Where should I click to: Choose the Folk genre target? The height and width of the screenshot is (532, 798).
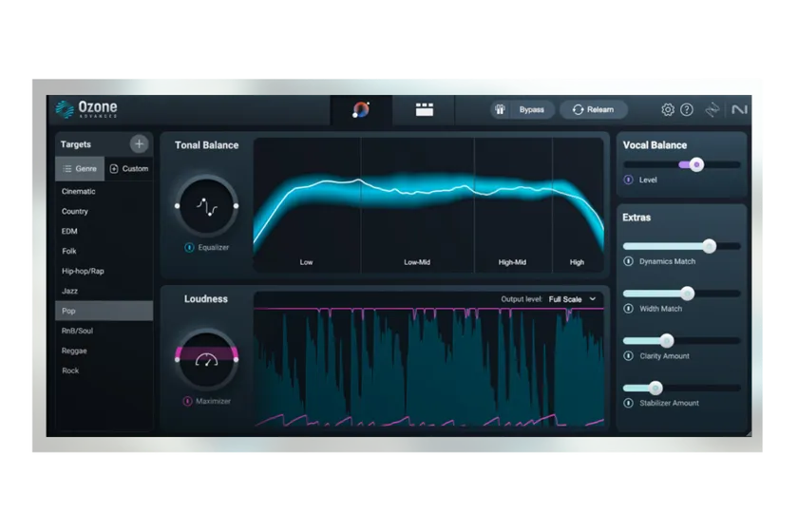(104, 251)
